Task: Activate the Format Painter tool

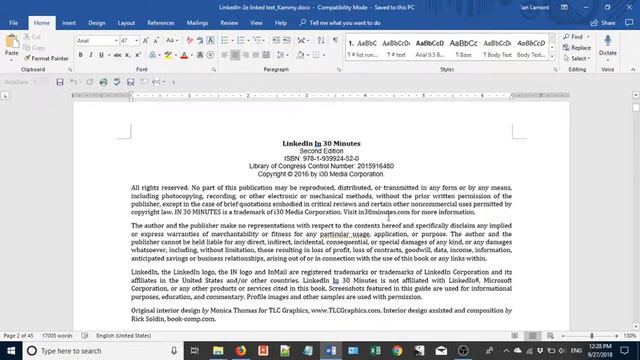Action: coord(46,58)
